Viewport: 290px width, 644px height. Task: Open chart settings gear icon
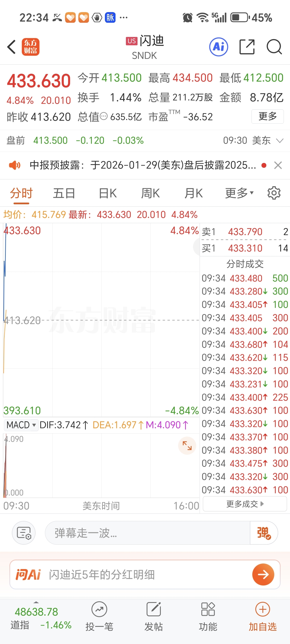coord(274,193)
